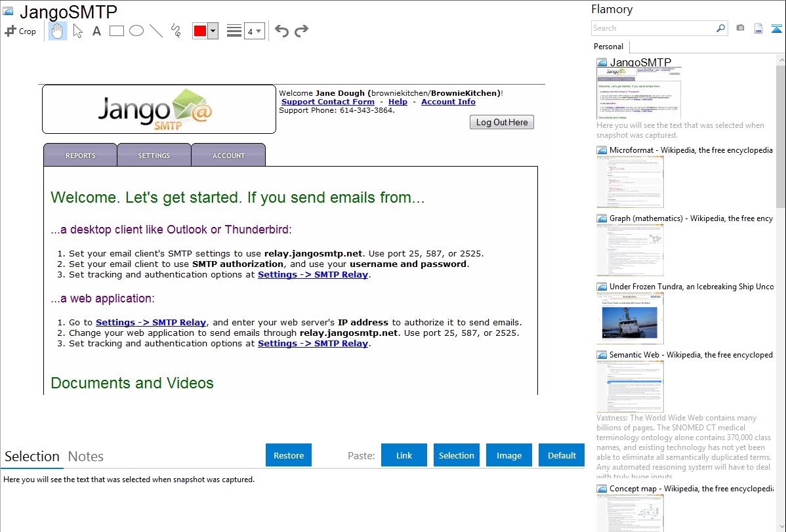Click the Restore button
This screenshot has height=532, width=786.
click(289, 455)
